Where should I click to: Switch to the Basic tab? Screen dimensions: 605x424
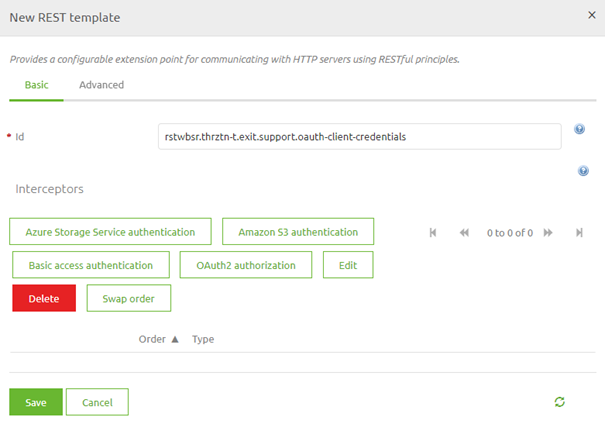[x=36, y=85]
